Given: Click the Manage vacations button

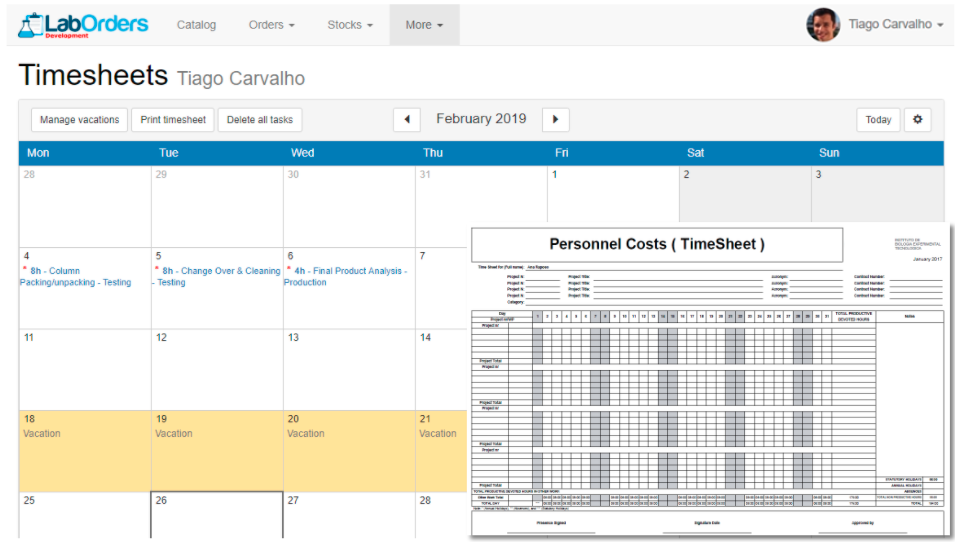Looking at the screenshot, I should [x=79, y=120].
